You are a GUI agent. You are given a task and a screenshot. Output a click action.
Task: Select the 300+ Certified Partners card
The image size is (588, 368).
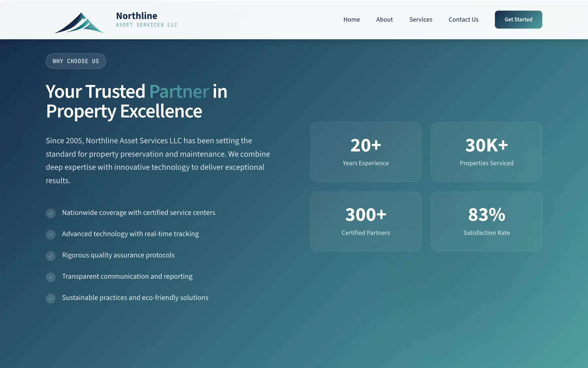pyautogui.click(x=366, y=221)
